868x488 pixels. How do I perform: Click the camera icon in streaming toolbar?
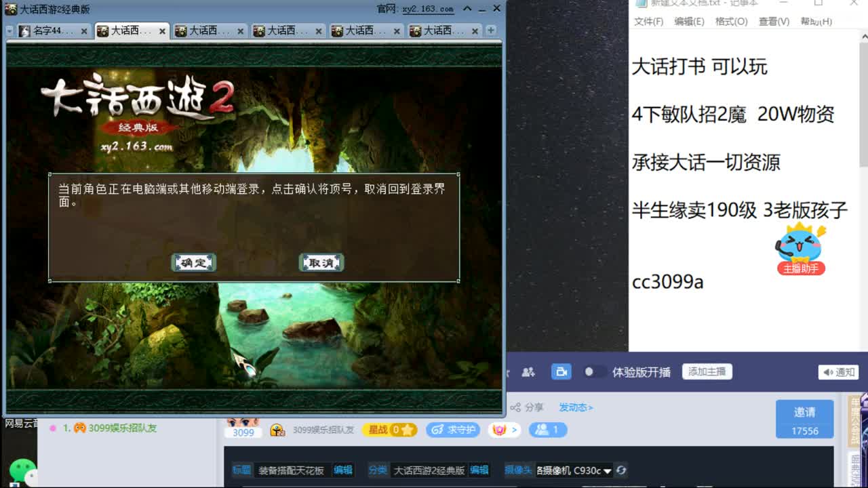pyautogui.click(x=561, y=371)
